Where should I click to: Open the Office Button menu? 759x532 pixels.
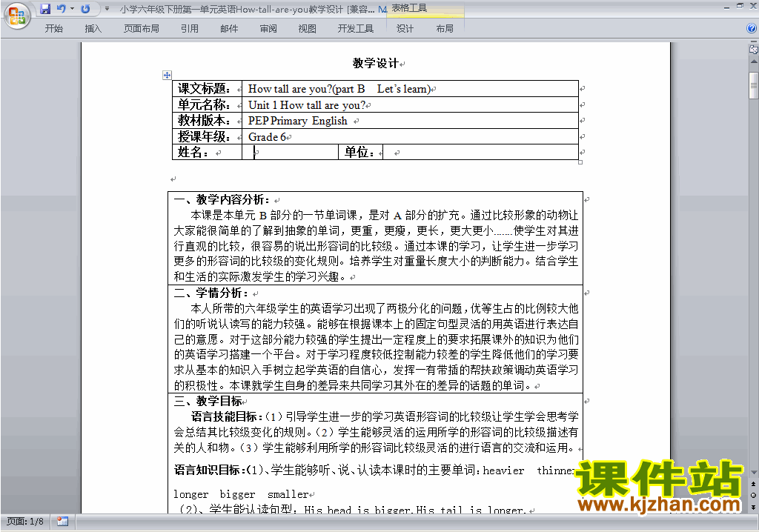pos(17,16)
